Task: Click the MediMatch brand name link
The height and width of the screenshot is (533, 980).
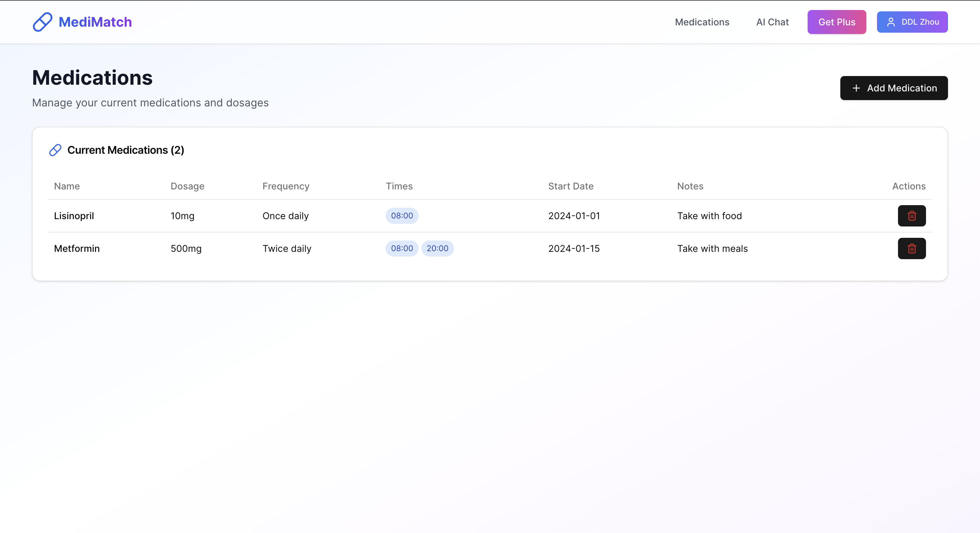Action: [95, 22]
